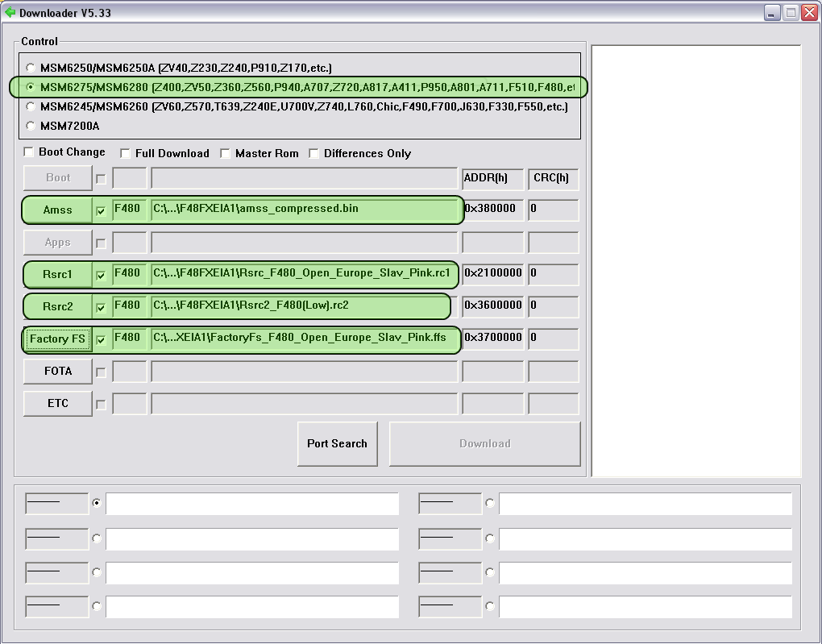Choose the MSM7200A chipset
This screenshot has width=822, height=644.
pyautogui.click(x=30, y=126)
